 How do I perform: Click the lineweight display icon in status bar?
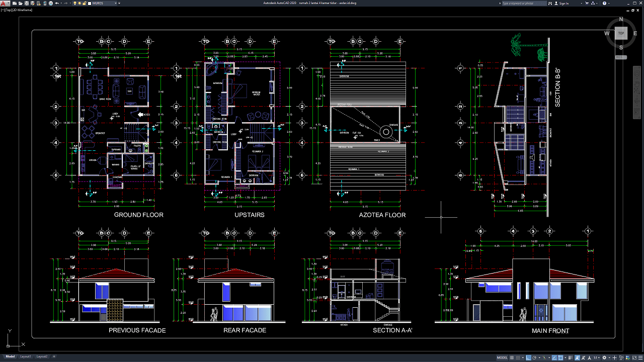coord(571,357)
